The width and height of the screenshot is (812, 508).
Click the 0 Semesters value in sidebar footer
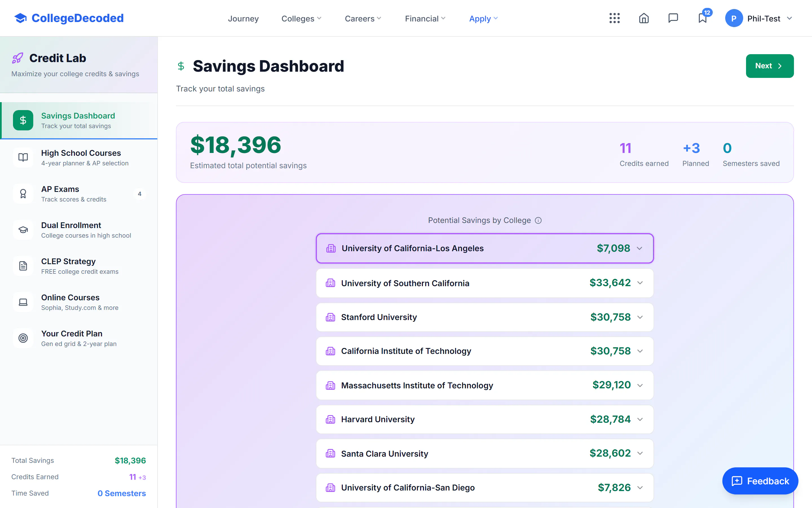pos(122,493)
